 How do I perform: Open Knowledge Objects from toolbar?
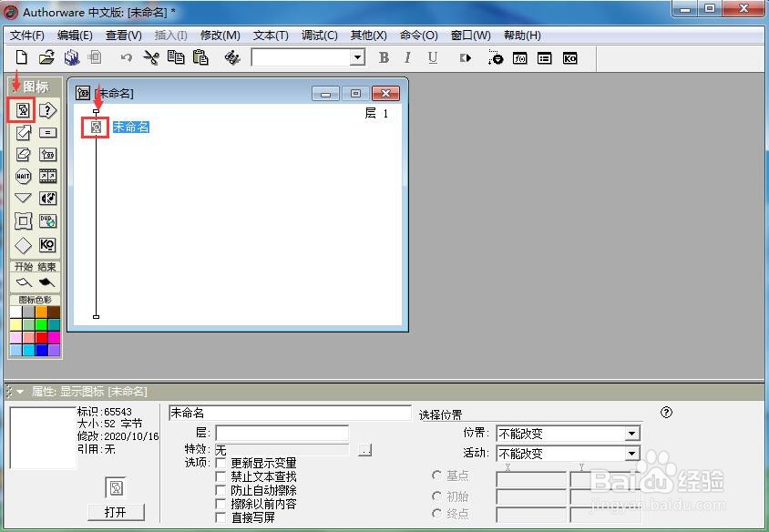pos(569,58)
